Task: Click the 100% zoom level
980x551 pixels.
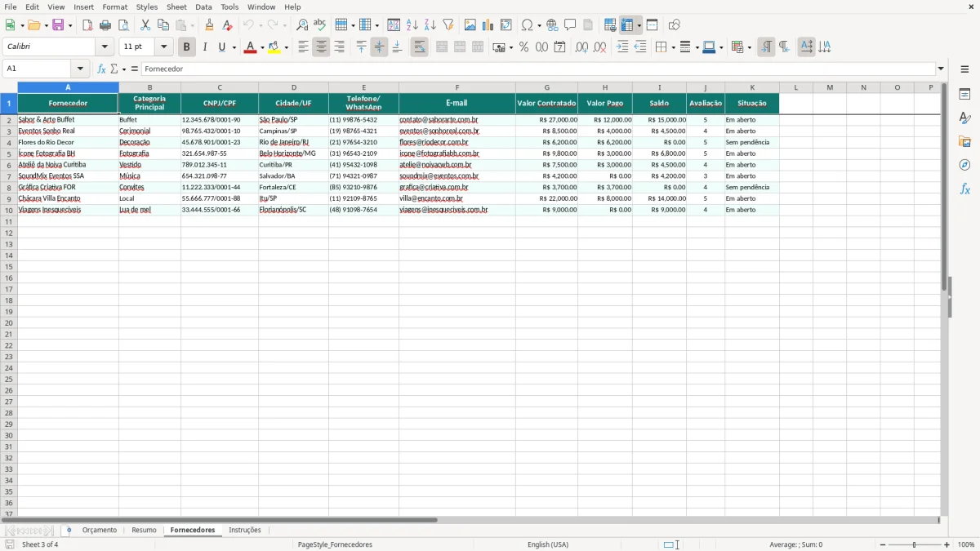Action: tap(966, 544)
